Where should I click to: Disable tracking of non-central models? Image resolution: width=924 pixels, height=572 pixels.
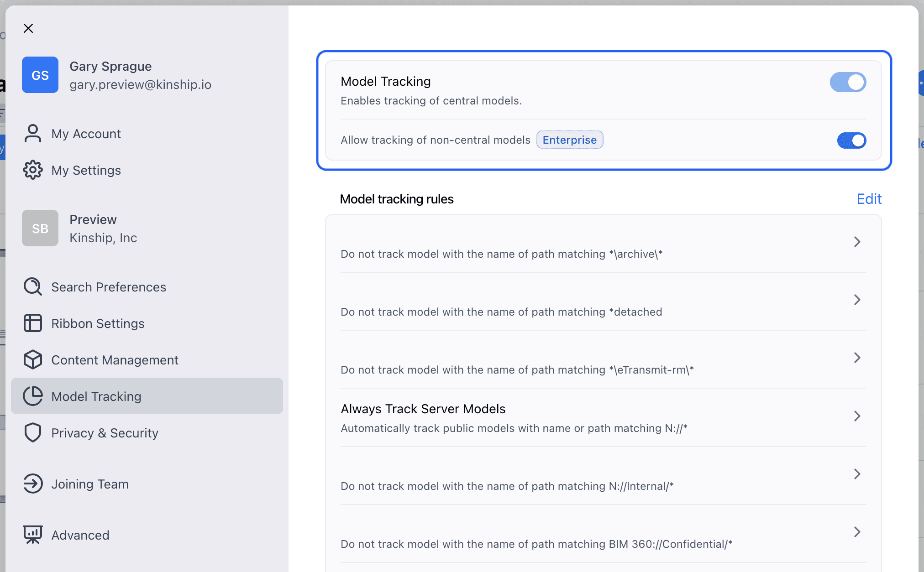pos(851,140)
